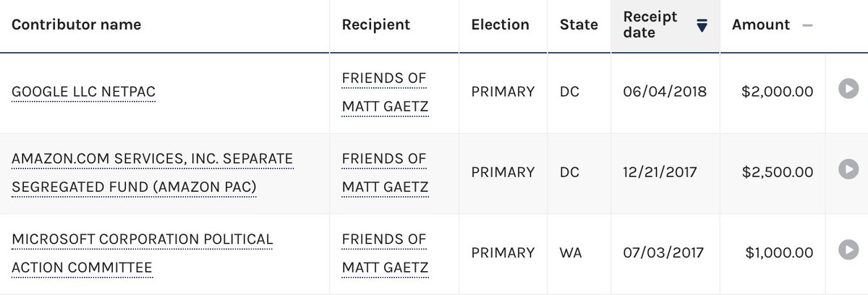Open Amazon.com Services separate segregated fund link
The height and width of the screenshot is (295, 868).
click(x=152, y=173)
